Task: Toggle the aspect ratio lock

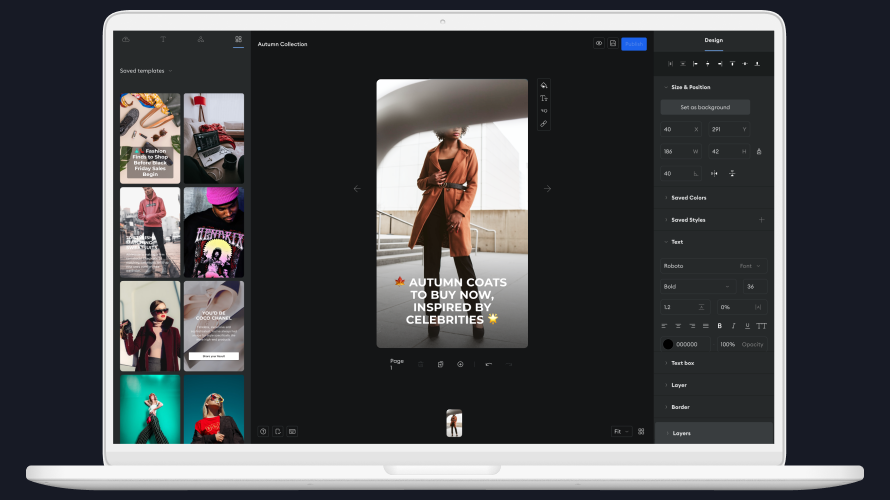Action: coord(759,151)
